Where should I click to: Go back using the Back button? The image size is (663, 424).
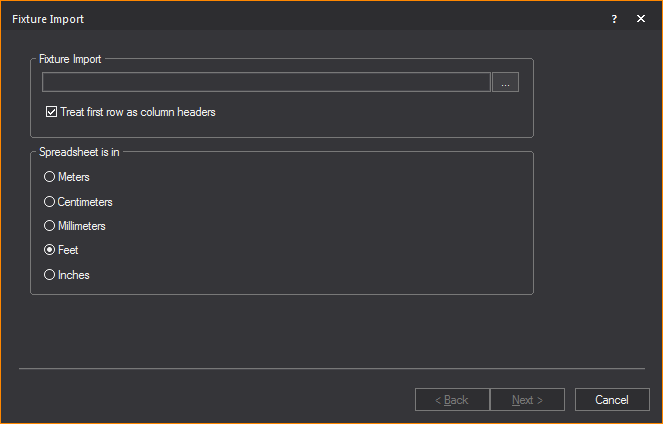(452, 400)
